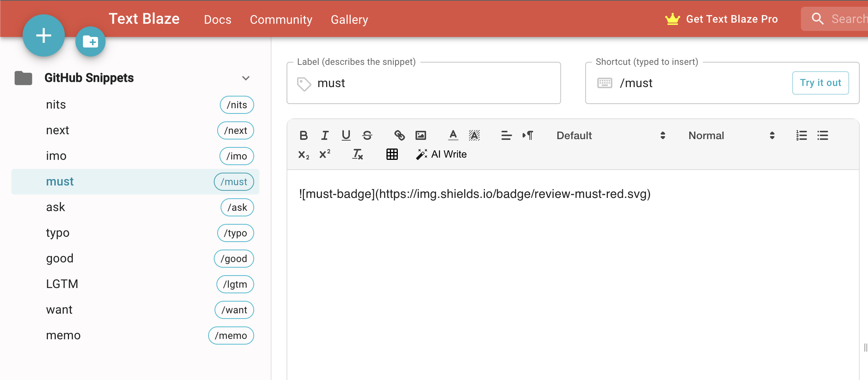Click the Pro crown icon
This screenshot has width=868, height=380.
pyautogui.click(x=672, y=19)
